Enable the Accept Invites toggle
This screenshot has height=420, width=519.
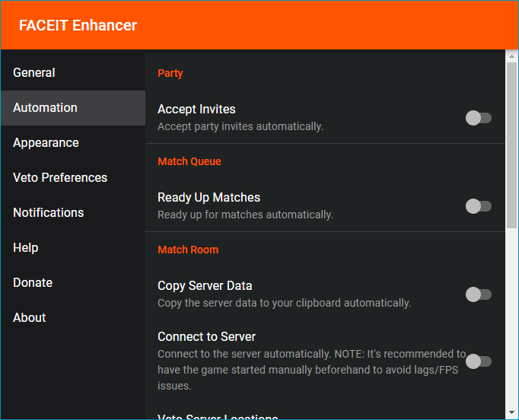479,118
